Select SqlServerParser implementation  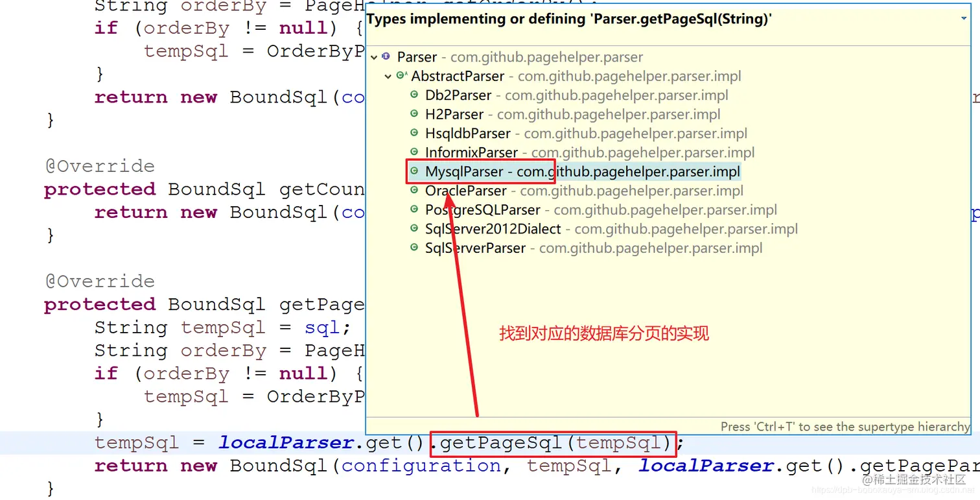pos(594,248)
